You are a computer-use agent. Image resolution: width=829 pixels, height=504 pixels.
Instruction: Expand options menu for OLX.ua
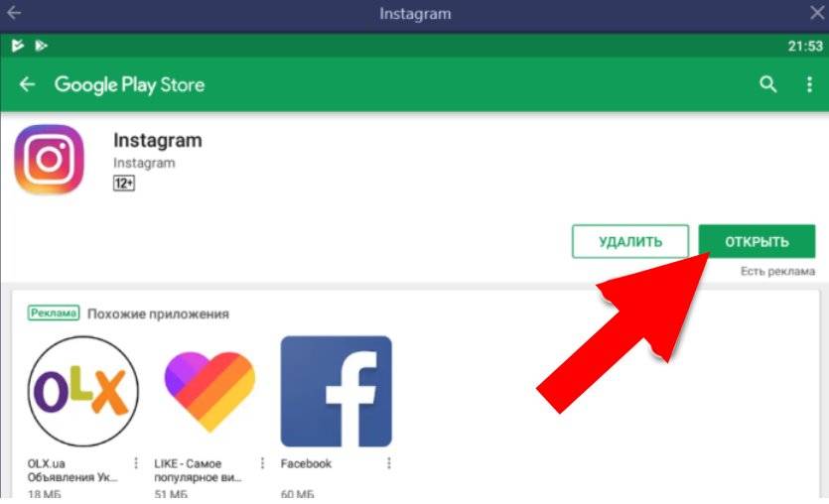(x=136, y=463)
